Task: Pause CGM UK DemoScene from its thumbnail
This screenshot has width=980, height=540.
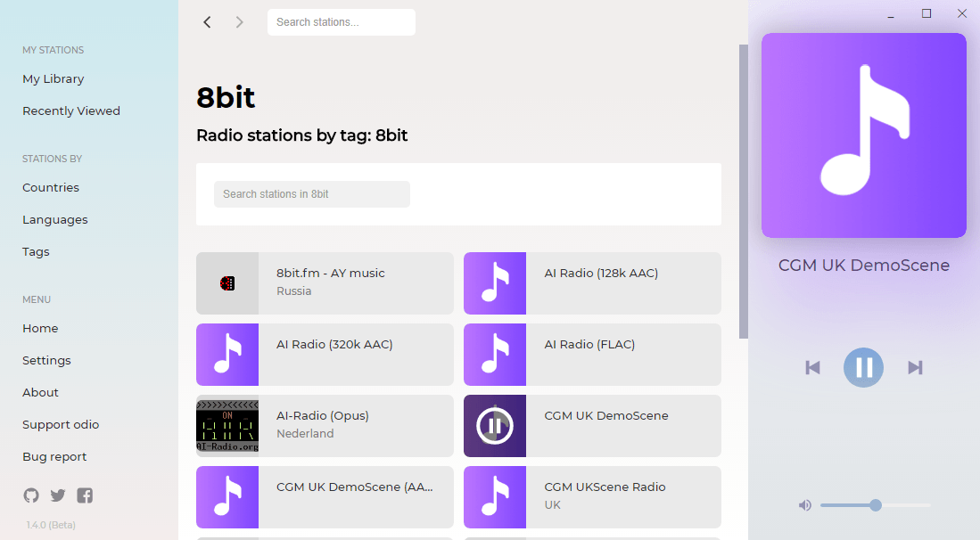Action: pos(495,426)
